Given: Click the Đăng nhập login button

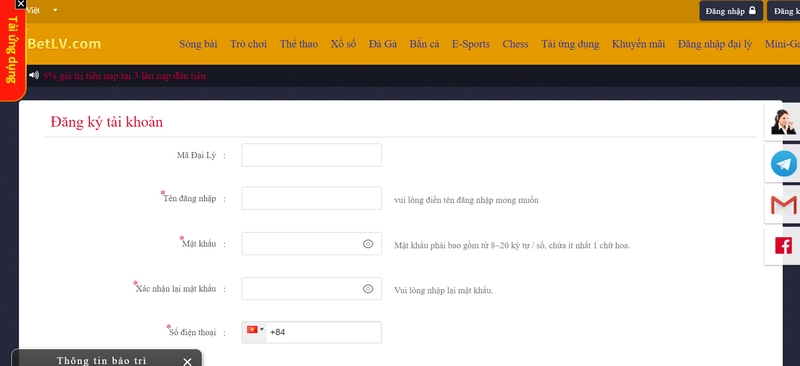Looking at the screenshot, I should (731, 11).
